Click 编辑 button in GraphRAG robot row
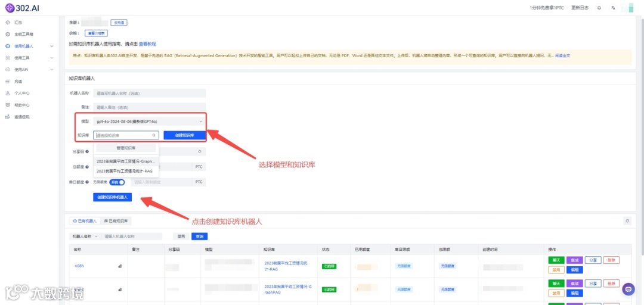This screenshot has height=305, width=644. [x=575, y=293]
